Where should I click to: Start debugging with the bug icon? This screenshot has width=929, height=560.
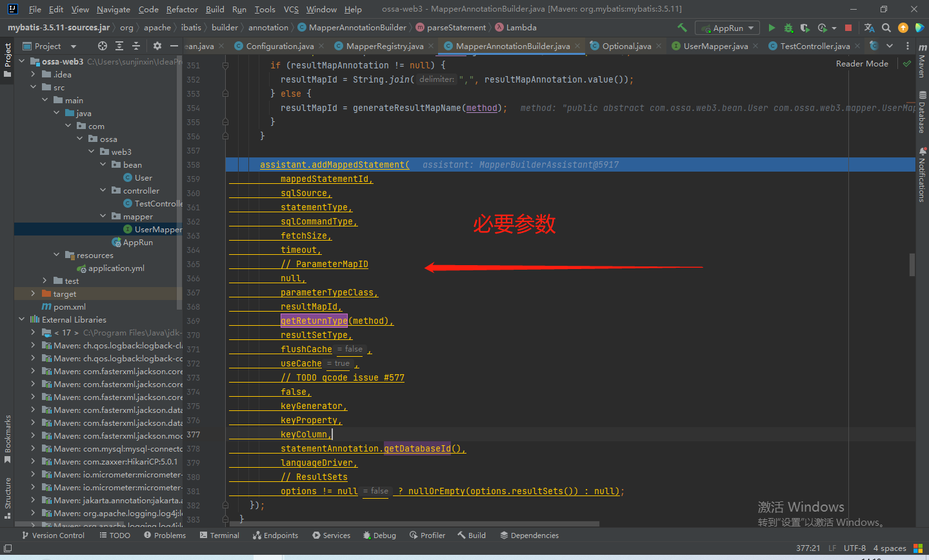click(788, 28)
